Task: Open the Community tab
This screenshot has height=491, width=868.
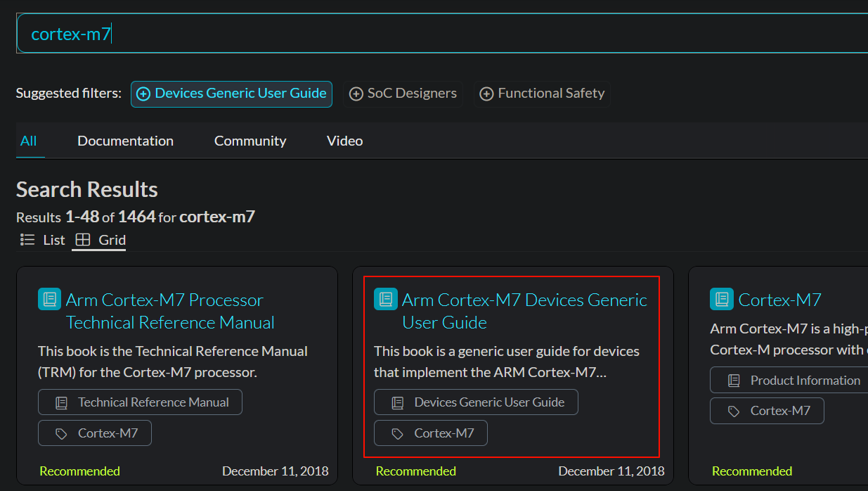Action: pyautogui.click(x=250, y=141)
